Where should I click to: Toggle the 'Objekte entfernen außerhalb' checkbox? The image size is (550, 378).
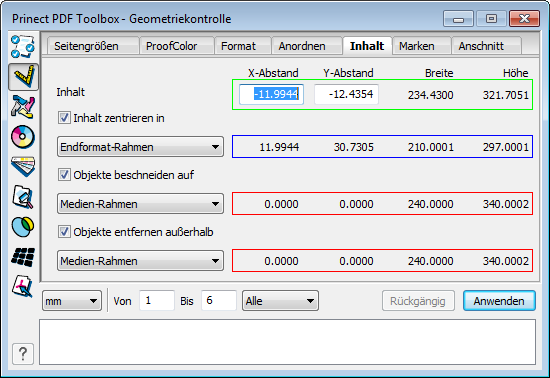64,231
